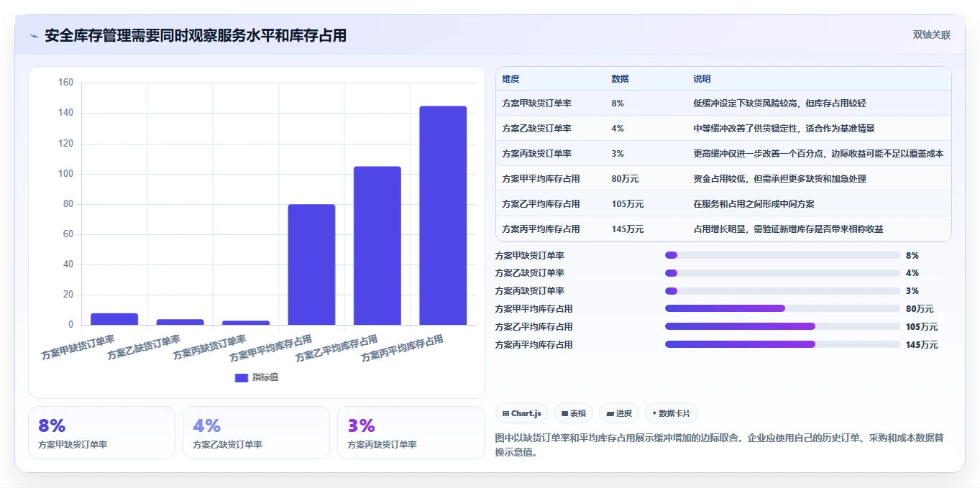Click the y-axis label 100
The width and height of the screenshot is (980, 488).
tap(65, 174)
